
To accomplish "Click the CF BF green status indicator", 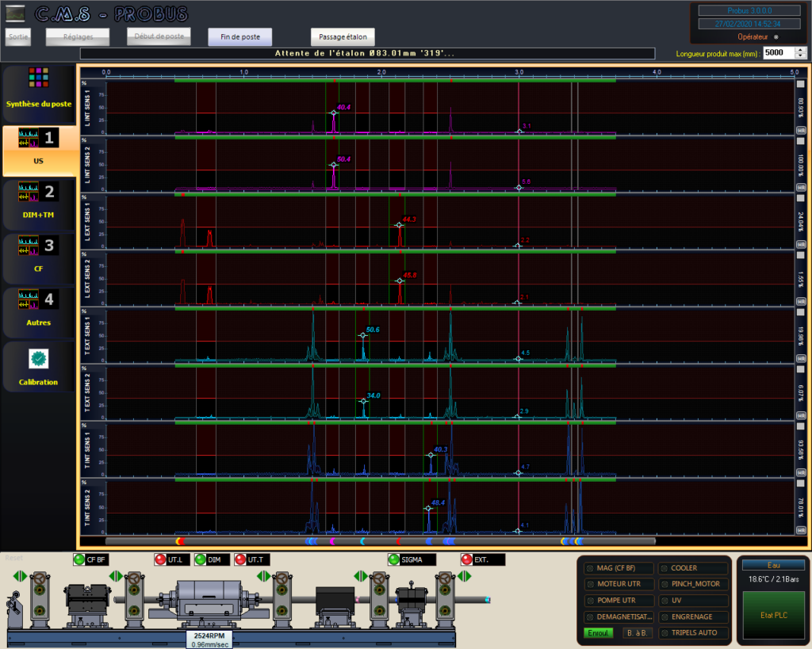I will tap(79, 560).
